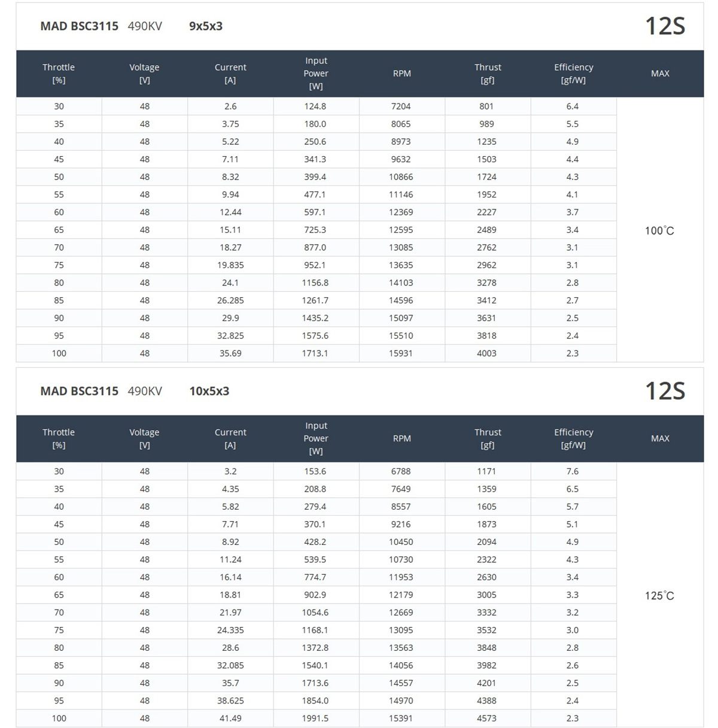This screenshot has width=718, height=728.
Task: Click the 1713.1 input power cell
Action: coord(315,354)
